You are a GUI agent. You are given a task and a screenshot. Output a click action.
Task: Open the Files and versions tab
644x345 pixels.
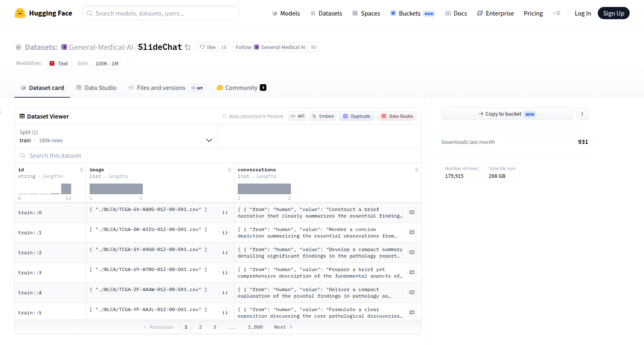tap(166, 88)
